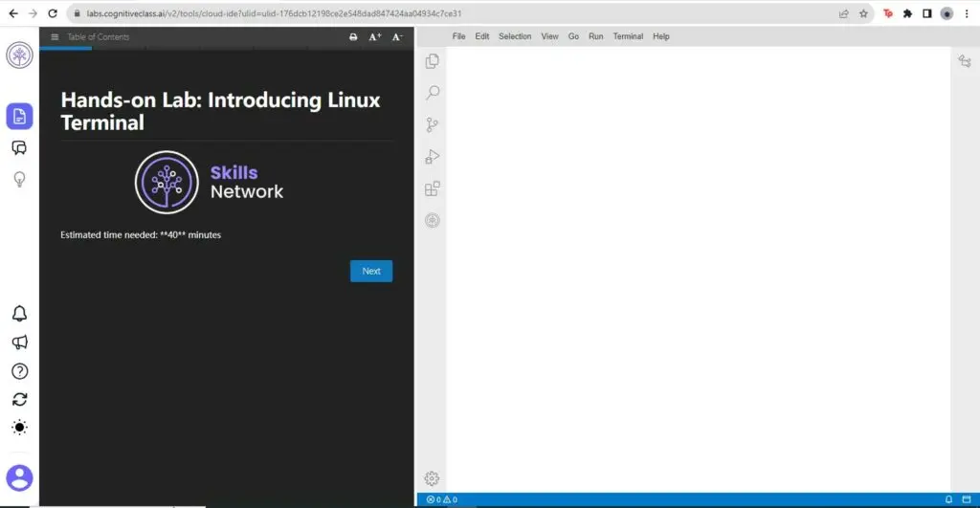Open the Table of Contents hamburger menu
The width and height of the screenshot is (980, 508).
tap(55, 37)
